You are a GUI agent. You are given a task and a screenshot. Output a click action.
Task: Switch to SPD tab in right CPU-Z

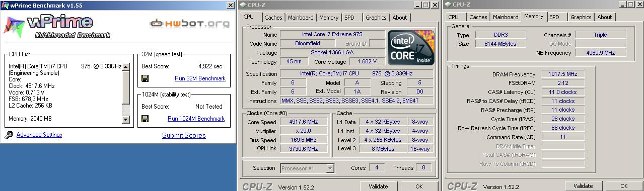554,17
